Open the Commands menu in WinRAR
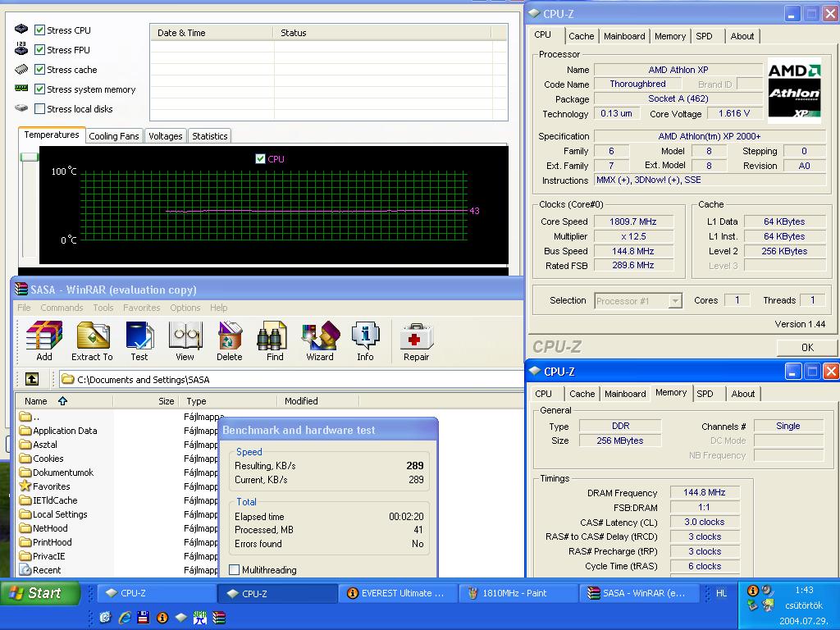 click(62, 308)
